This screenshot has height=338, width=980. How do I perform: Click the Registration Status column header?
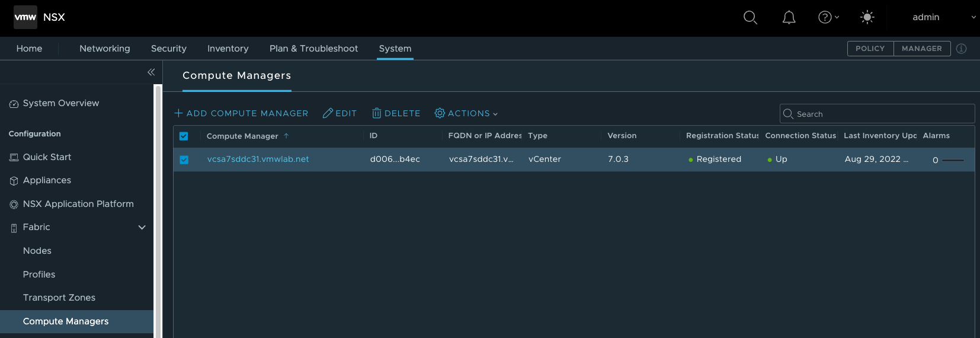click(722, 136)
